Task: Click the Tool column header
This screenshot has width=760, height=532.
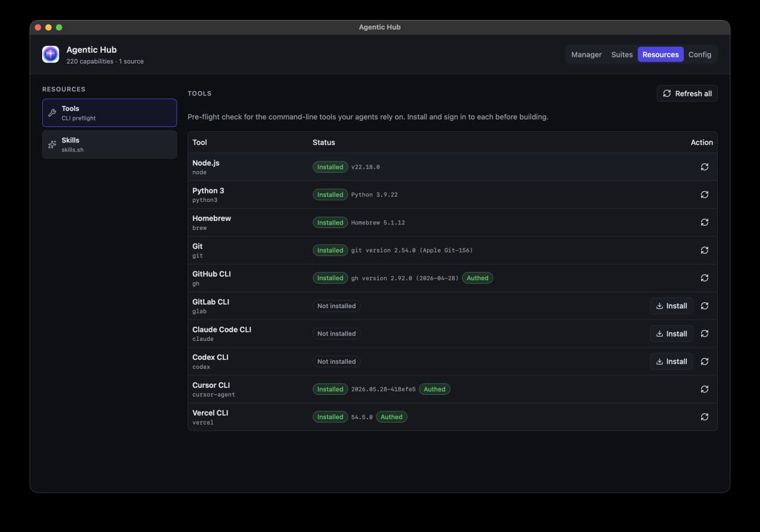Action: [x=199, y=142]
